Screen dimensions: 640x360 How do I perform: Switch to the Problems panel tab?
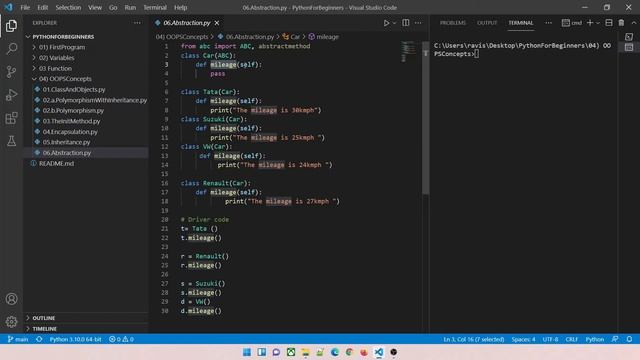point(453,23)
